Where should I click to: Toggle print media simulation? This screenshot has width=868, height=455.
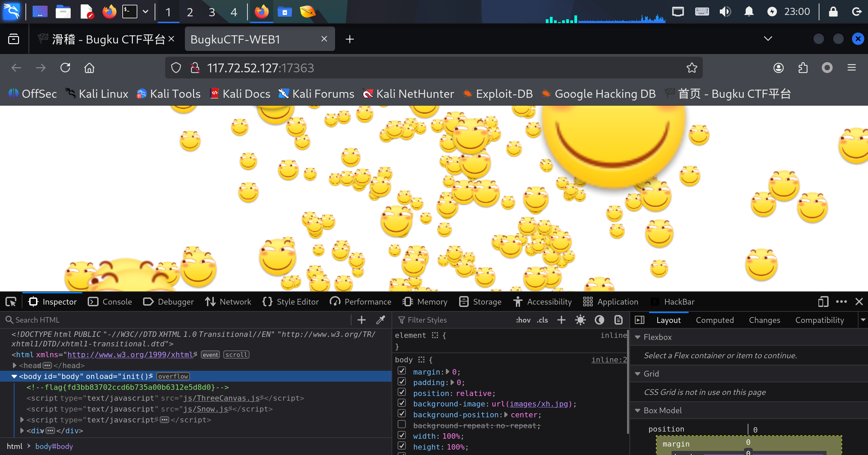[619, 320]
